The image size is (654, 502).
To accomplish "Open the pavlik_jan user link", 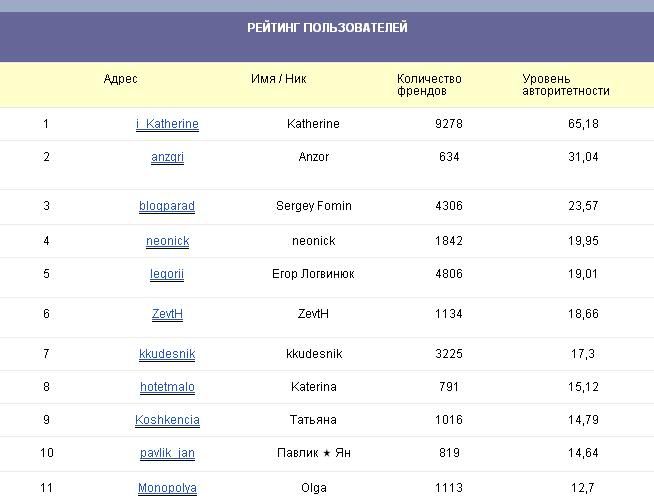I will click(x=167, y=453).
